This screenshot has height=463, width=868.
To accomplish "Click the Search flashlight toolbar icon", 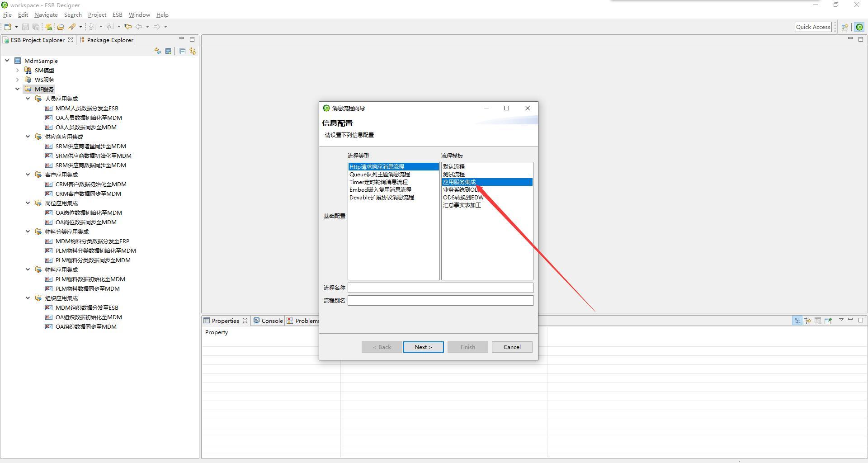I will [72, 27].
